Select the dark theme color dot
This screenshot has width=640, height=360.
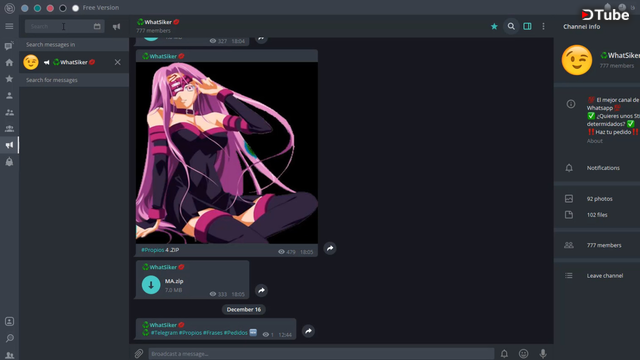[x=63, y=8]
